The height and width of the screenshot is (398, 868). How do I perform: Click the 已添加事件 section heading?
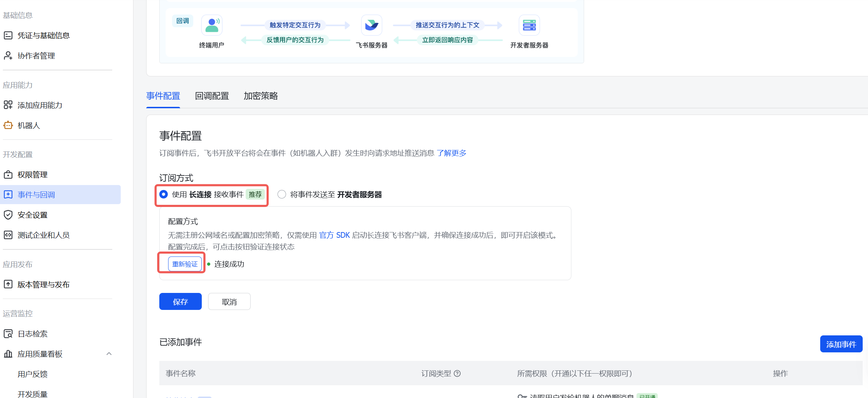(x=181, y=342)
